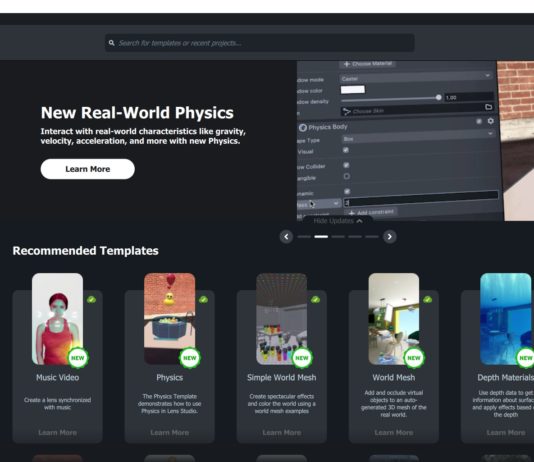
Task: Click the shadow color white swatch in banner
Action: tap(352, 90)
